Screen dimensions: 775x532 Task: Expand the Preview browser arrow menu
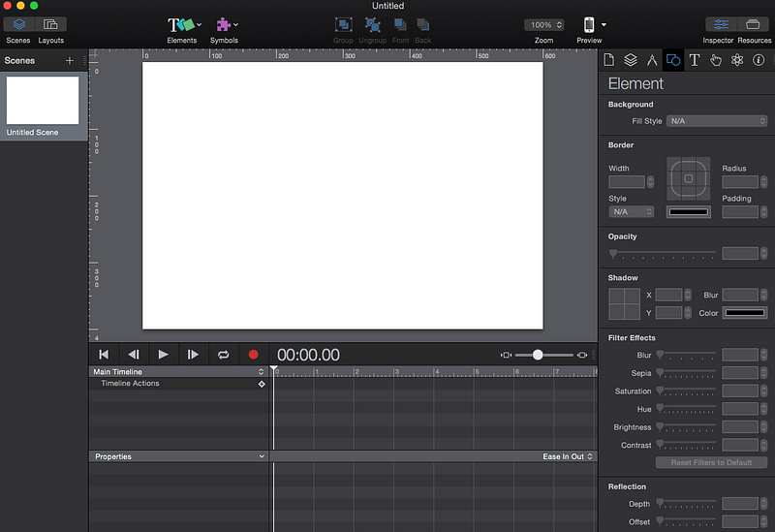click(x=604, y=25)
